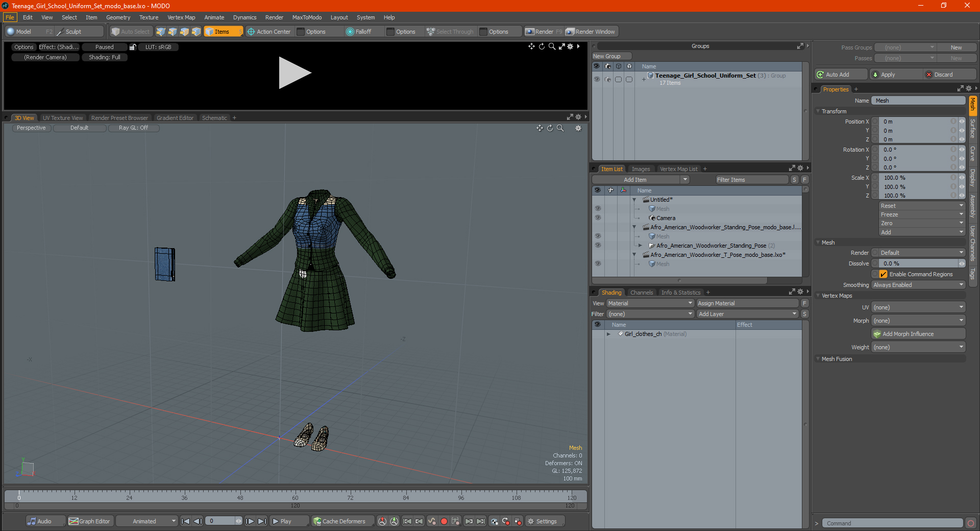Open the Action Center tool
This screenshot has height=531, width=980.
pos(269,32)
